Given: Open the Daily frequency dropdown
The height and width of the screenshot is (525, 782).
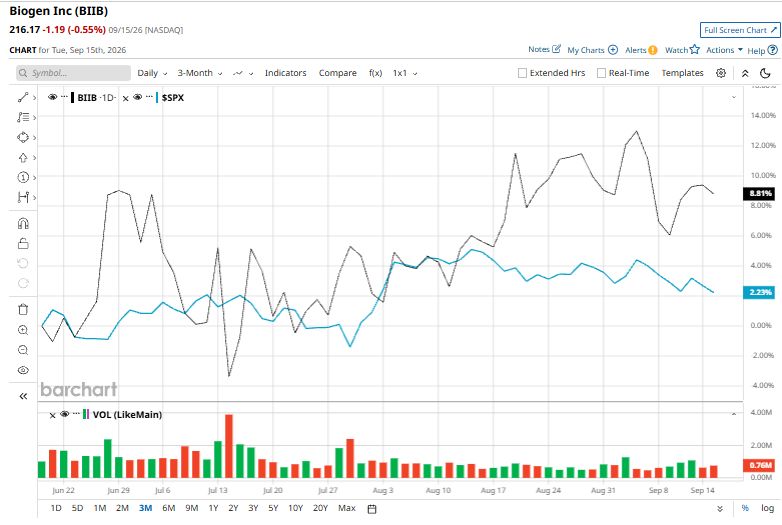Looking at the screenshot, I should point(152,73).
